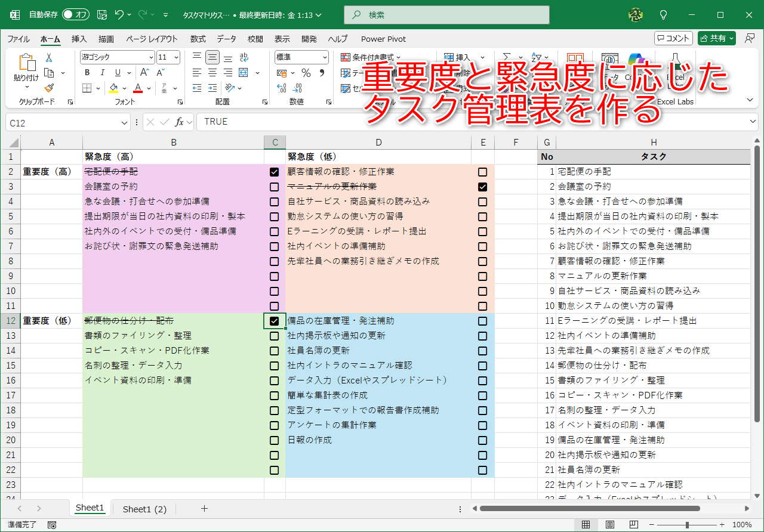Image resolution: width=764 pixels, height=532 pixels.
Task: Open the number format dropdown showing 標準
Action: click(301, 57)
